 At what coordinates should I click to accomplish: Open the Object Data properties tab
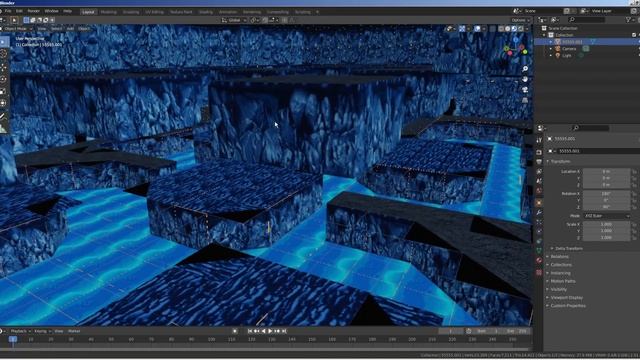click(539, 251)
